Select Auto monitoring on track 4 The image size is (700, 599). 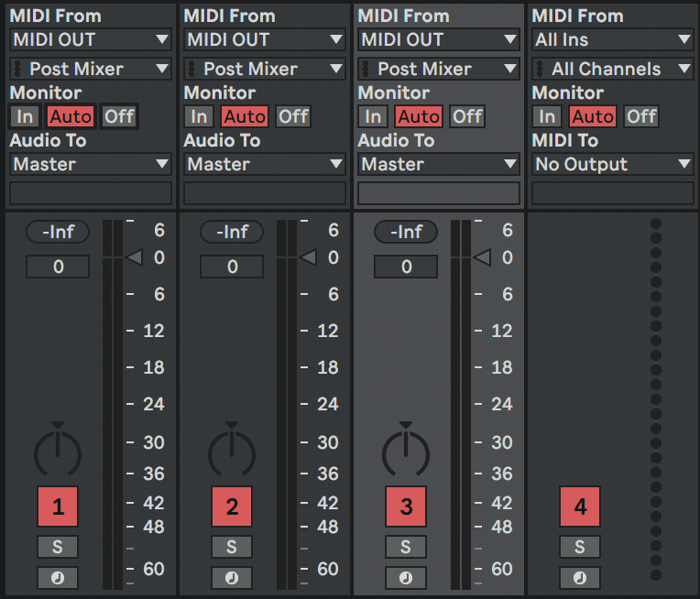click(x=593, y=116)
